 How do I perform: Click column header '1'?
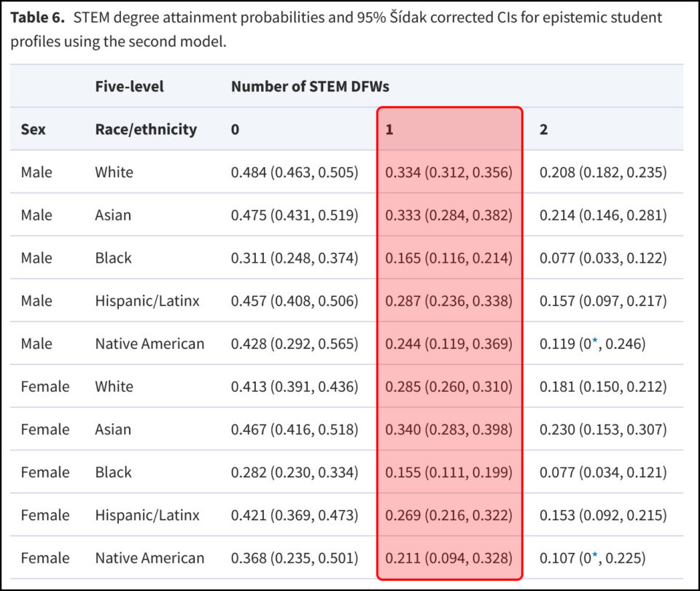(389, 130)
